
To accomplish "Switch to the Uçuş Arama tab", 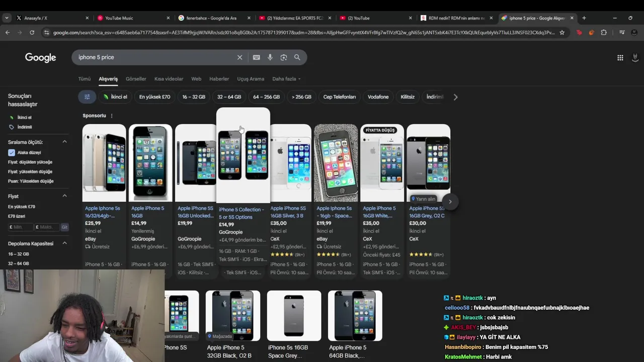I will pos(251,79).
